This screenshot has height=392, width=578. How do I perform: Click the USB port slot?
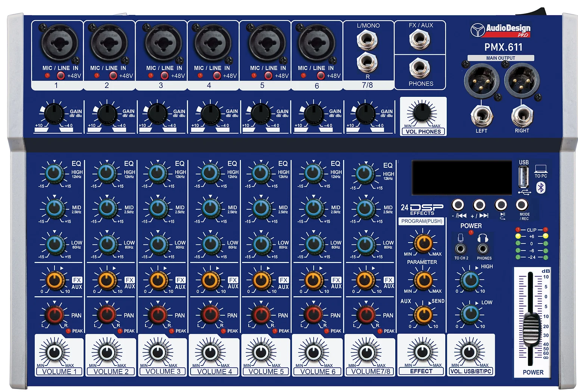click(524, 177)
